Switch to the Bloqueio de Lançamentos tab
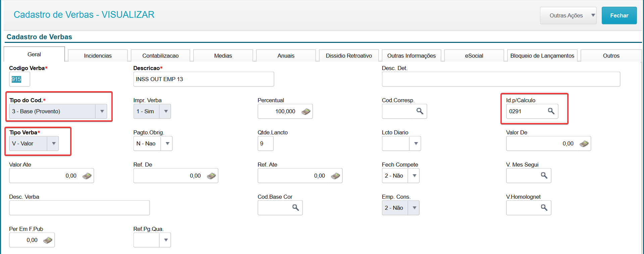644x254 pixels. [x=542, y=56]
